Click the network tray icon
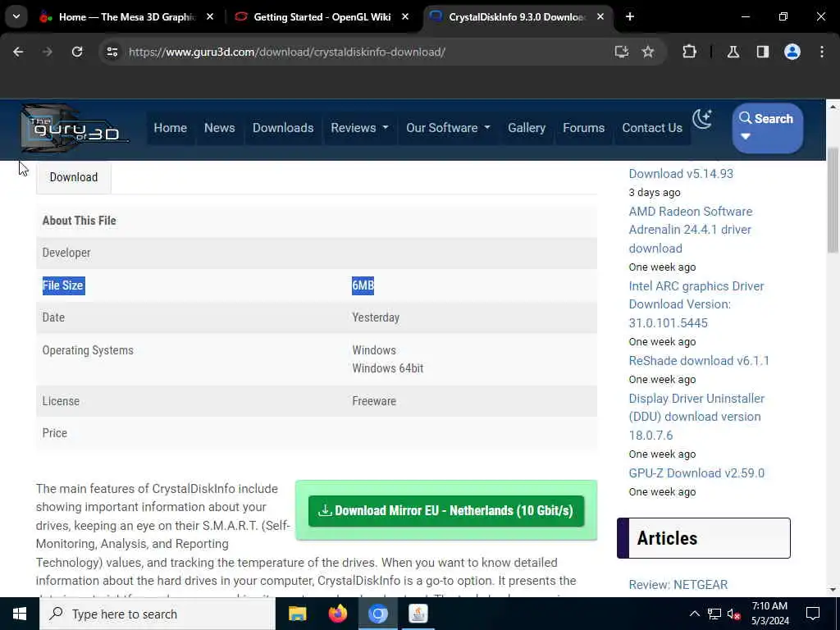This screenshot has width=840, height=630. tap(714, 614)
